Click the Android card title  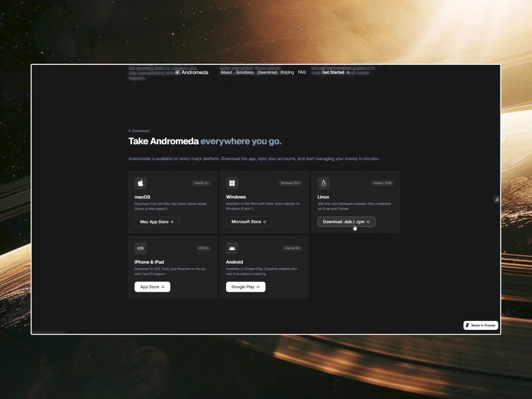pos(234,262)
